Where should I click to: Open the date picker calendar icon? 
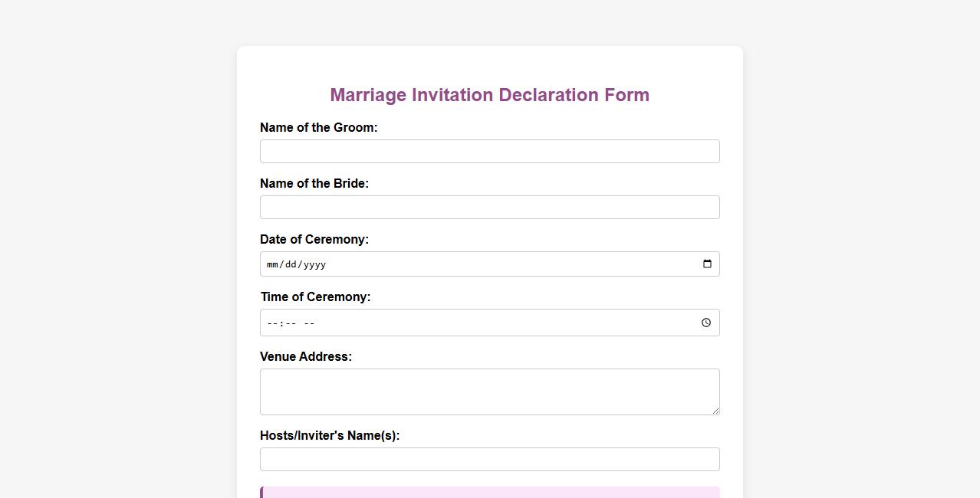[x=706, y=264]
